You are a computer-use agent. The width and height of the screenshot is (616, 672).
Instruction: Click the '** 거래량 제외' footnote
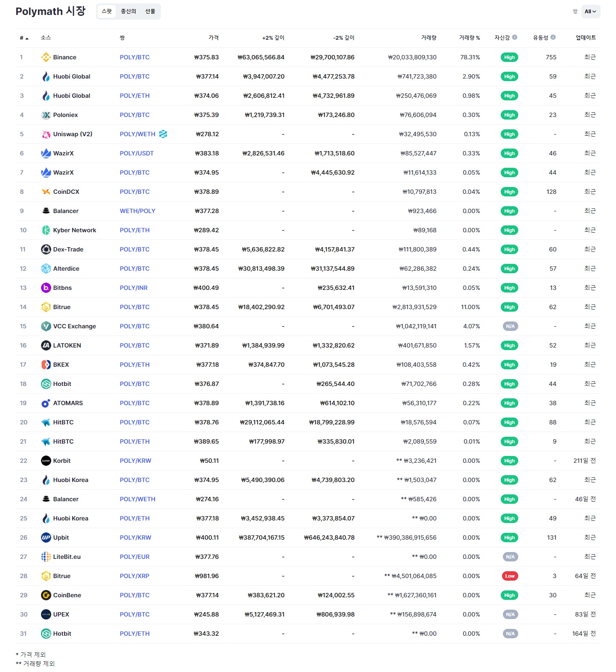(35, 663)
